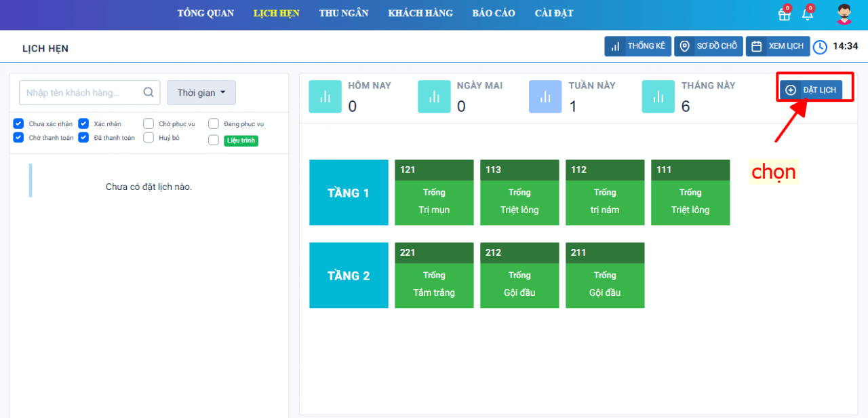The width and height of the screenshot is (868, 418).
Task: Click the Hôm nay statistics chart icon
Action: point(325,96)
